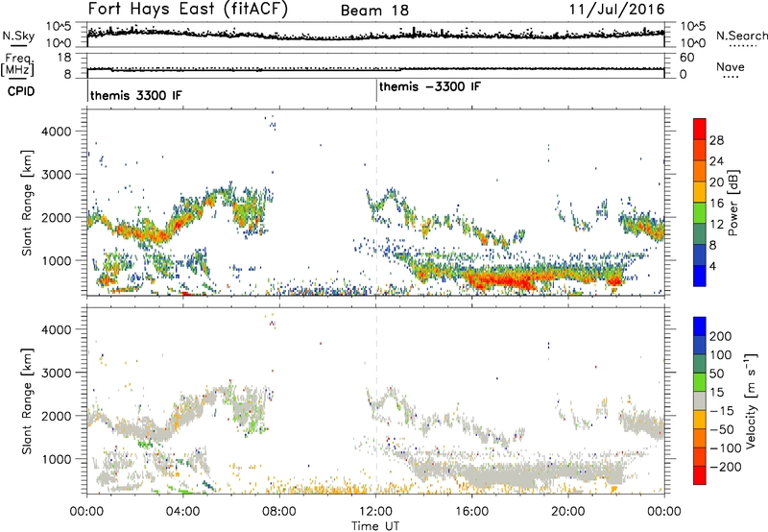Click the "Power [dB]" color bar label

pyautogui.click(x=733, y=204)
